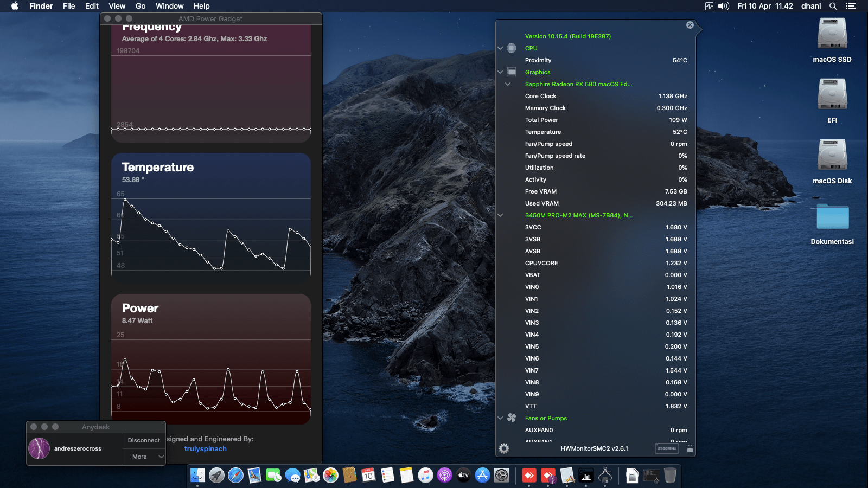The image size is (868, 488).
Task: Collapse the B450M PRO-M2 MAX group
Action: pos(500,215)
